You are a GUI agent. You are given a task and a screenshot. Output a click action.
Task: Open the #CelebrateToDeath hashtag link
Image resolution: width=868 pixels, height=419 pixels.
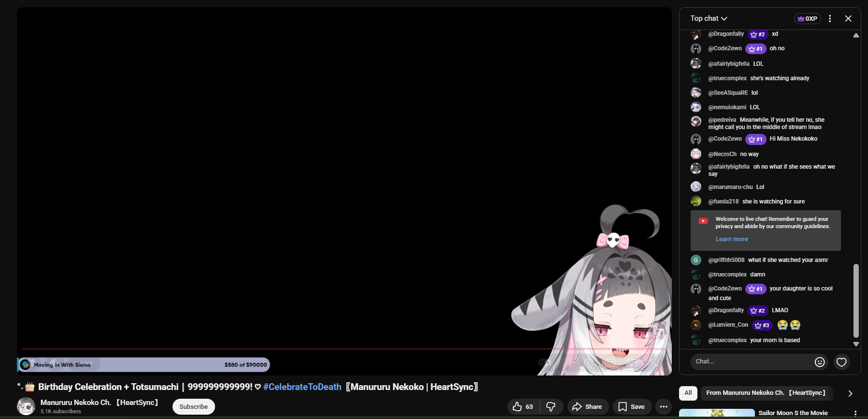[302, 387]
